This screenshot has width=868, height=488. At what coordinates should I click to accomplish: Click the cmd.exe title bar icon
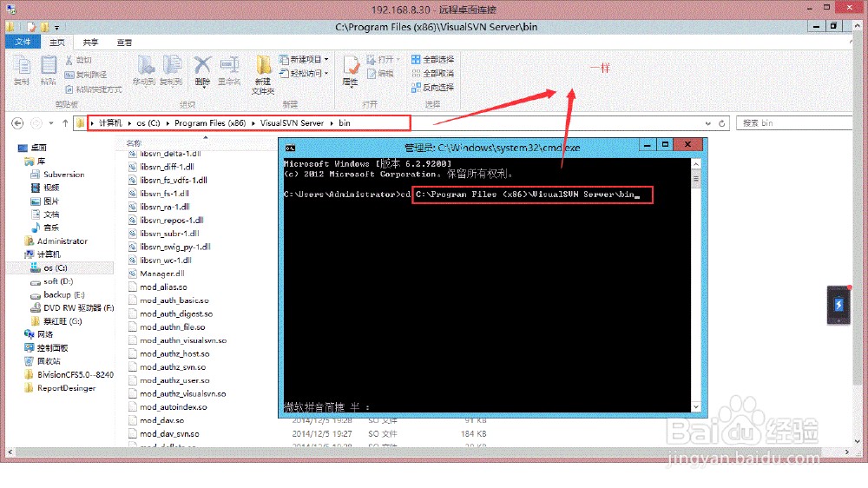(x=290, y=148)
